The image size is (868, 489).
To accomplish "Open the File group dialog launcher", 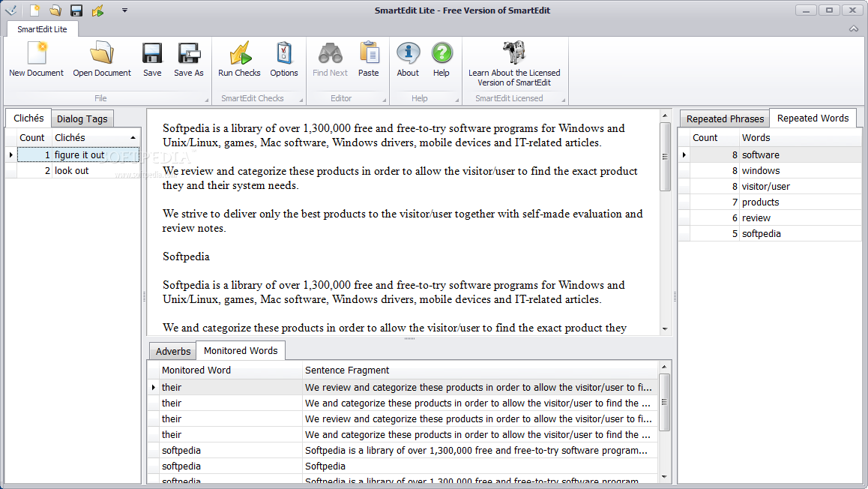I will 206,100.
